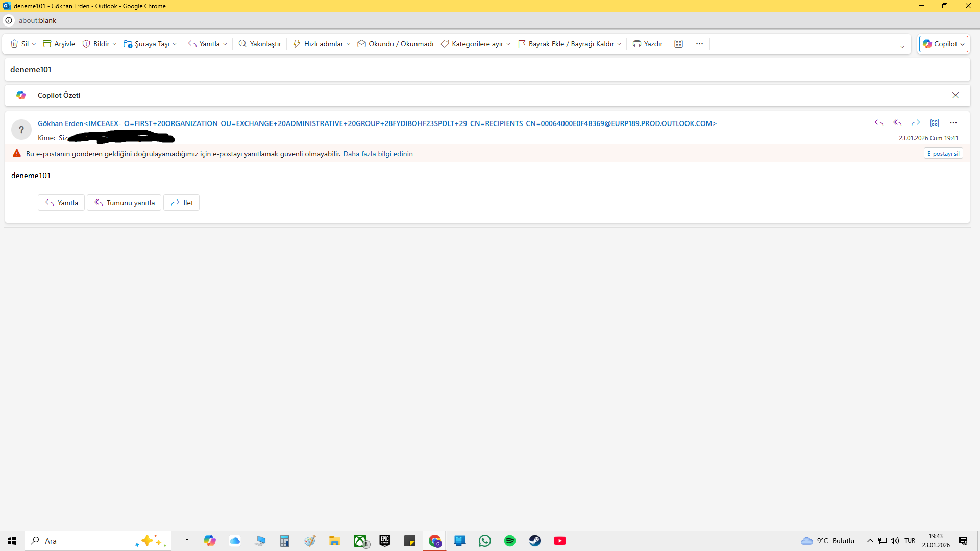The height and width of the screenshot is (551, 980).
Task: Click reply-all icon in message header
Action: (897, 123)
